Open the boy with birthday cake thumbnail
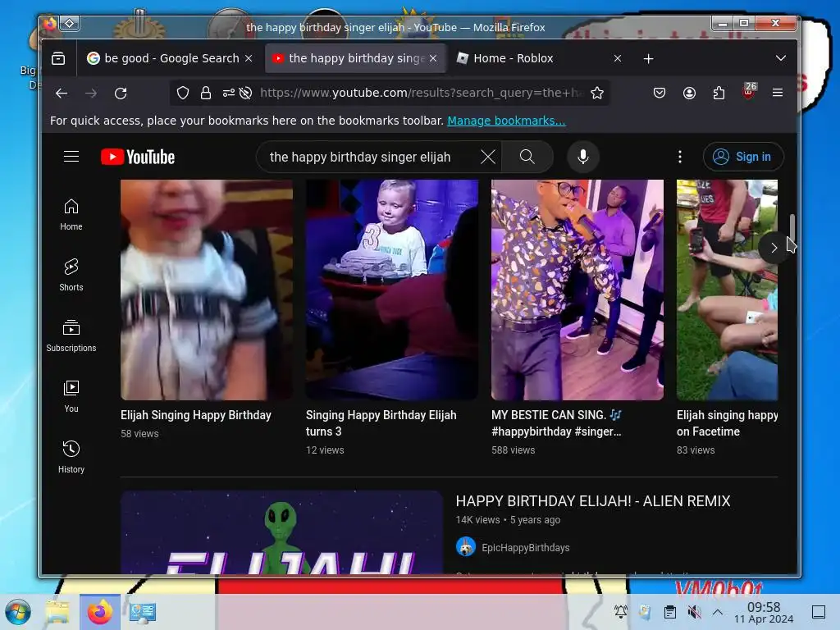The width and height of the screenshot is (840, 630). (x=391, y=290)
